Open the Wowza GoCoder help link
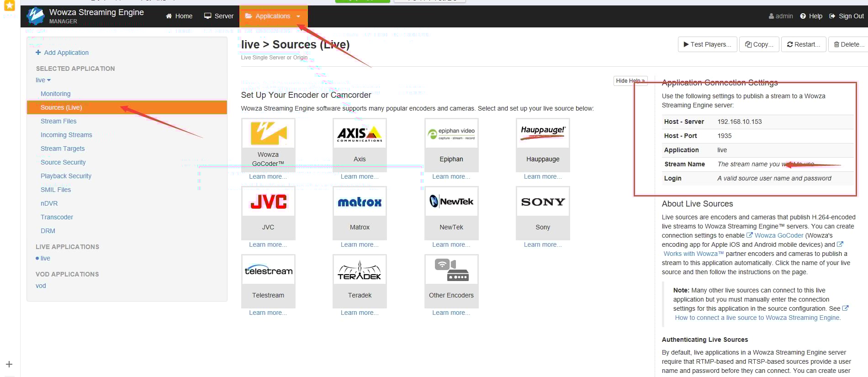The height and width of the screenshot is (377, 868). 778,235
